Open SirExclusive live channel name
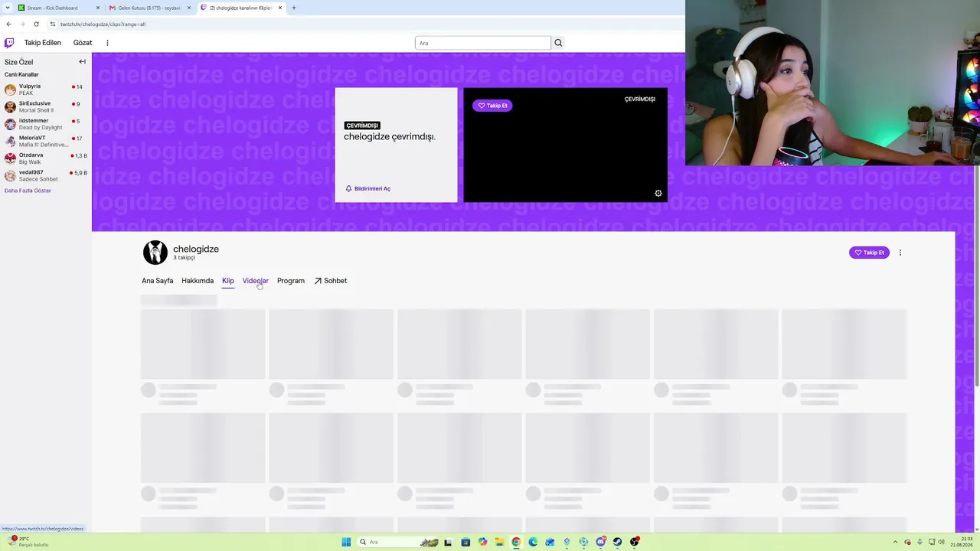The height and width of the screenshot is (551, 980). pos(34,103)
